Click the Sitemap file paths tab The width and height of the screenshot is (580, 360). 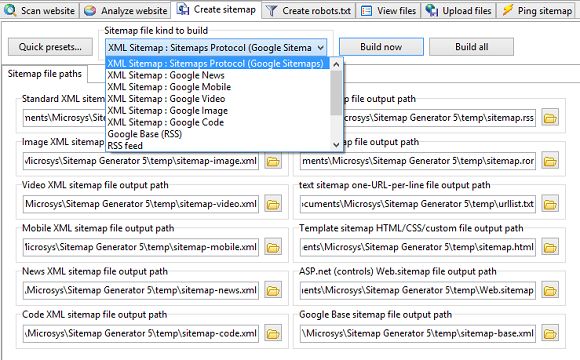point(44,74)
